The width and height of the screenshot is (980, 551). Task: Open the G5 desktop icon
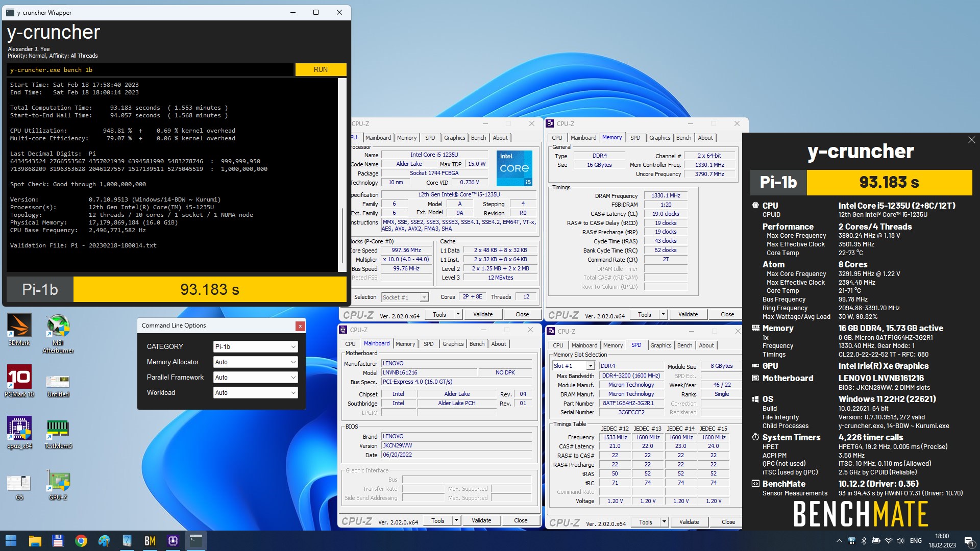click(x=19, y=486)
